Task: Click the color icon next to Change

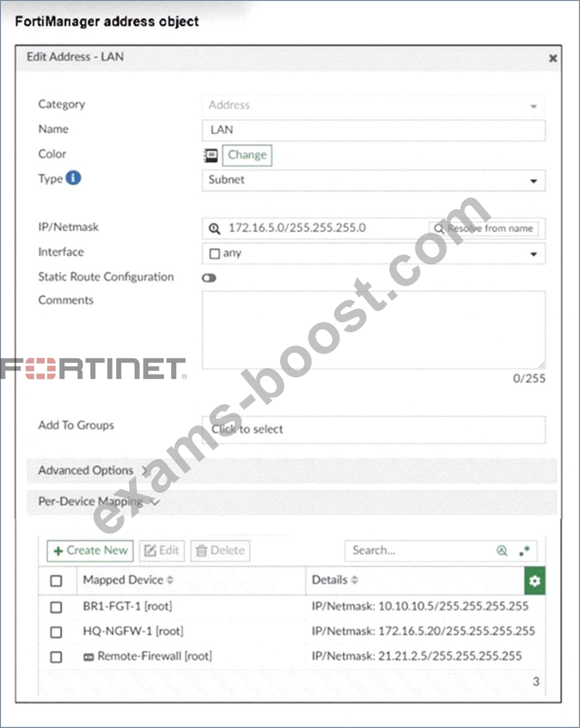Action: (x=211, y=155)
